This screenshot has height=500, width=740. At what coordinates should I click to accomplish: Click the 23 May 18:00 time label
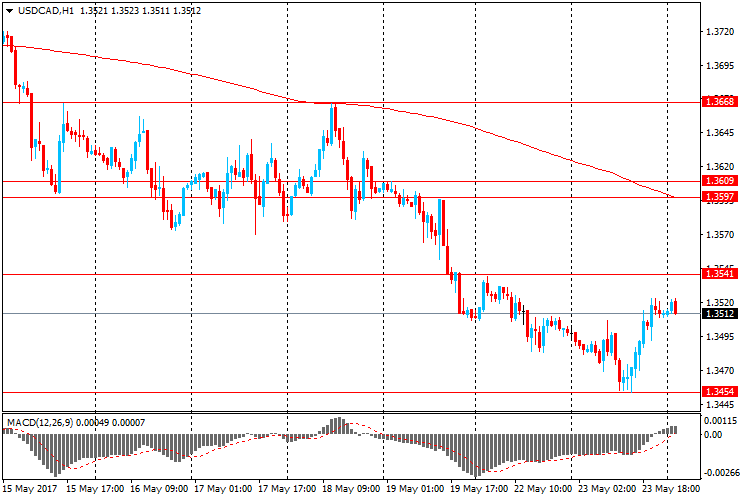click(x=670, y=490)
